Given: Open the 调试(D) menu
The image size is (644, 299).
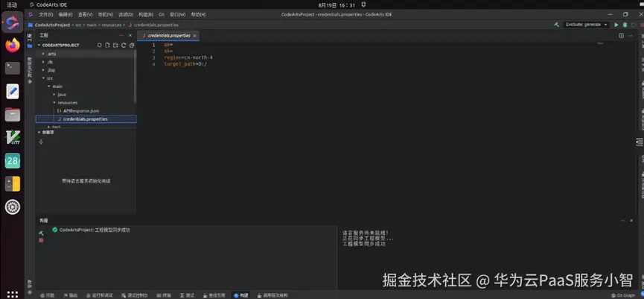Looking at the screenshot, I should (126, 14).
